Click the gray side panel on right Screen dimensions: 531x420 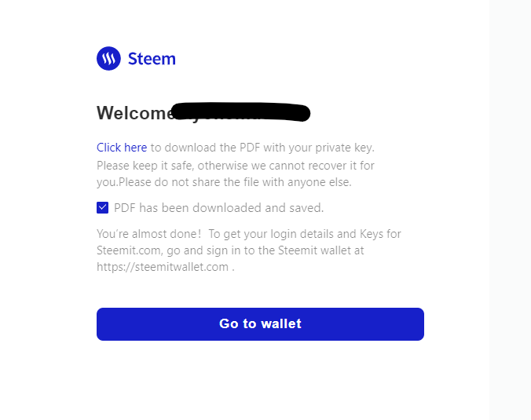(x=510, y=210)
